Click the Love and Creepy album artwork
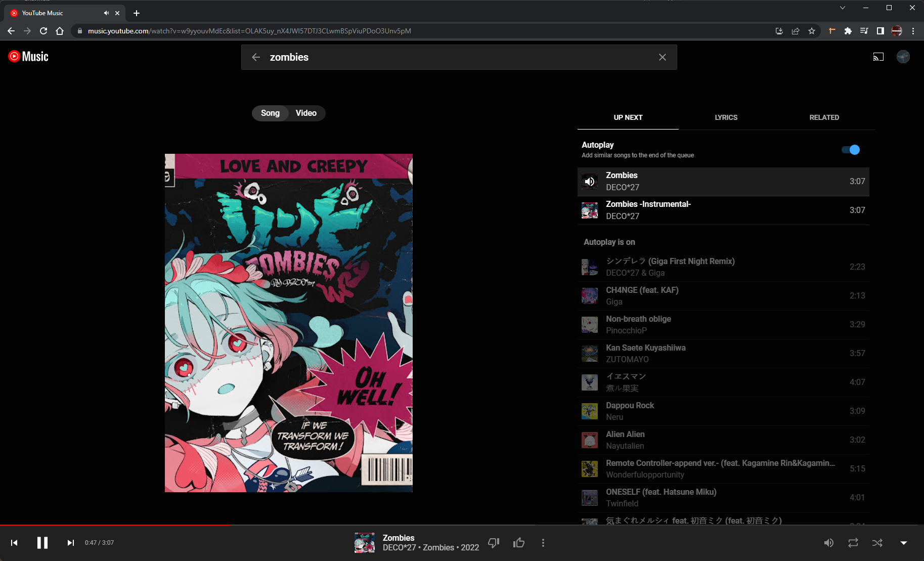The height and width of the screenshot is (561, 924). [x=289, y=323]
